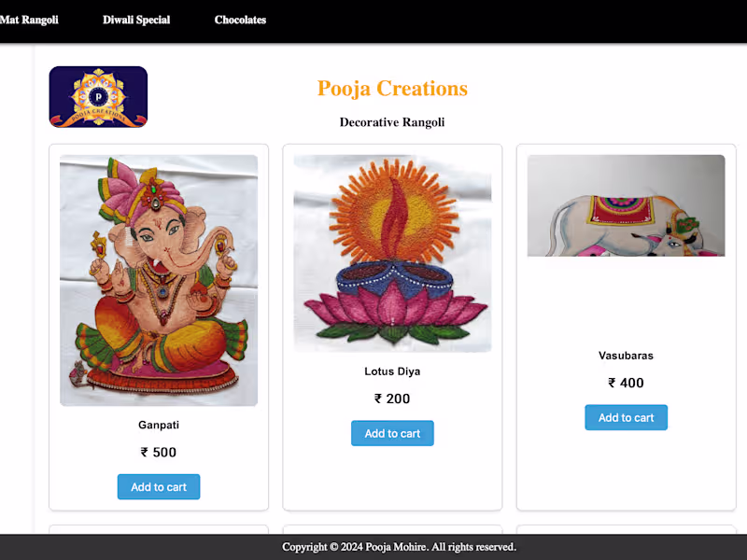Open the Diwali Special menu item
Viewport: 747px width, 560px height.
point(136,20)
